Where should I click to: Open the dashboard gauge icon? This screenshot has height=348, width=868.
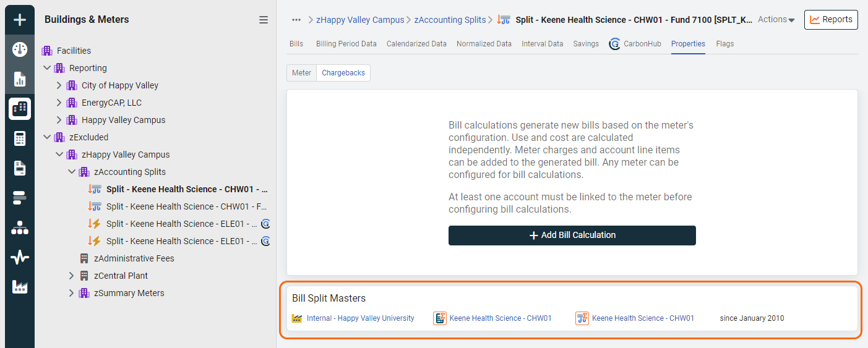pyautogui.click(x=20, y=49)
